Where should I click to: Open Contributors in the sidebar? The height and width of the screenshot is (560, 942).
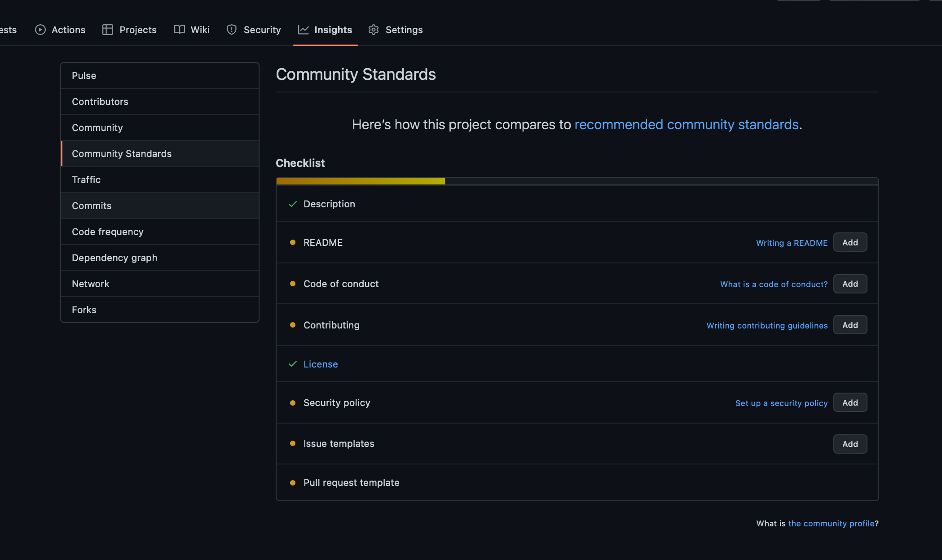point(160,101)
